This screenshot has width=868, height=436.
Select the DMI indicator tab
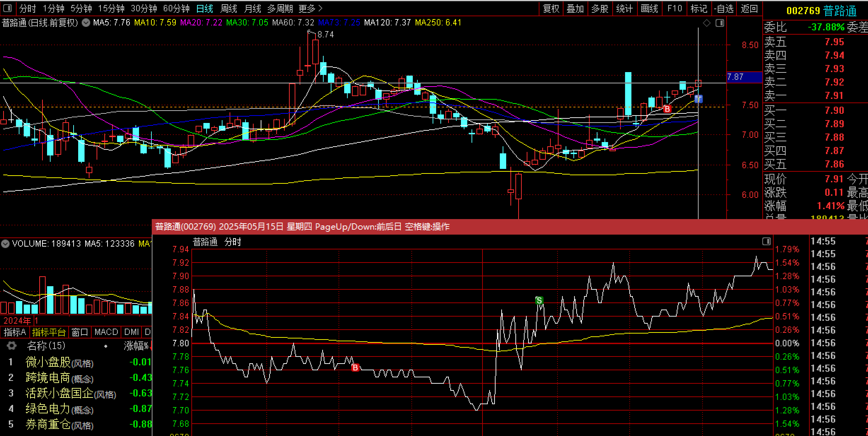tap(132, 332)
